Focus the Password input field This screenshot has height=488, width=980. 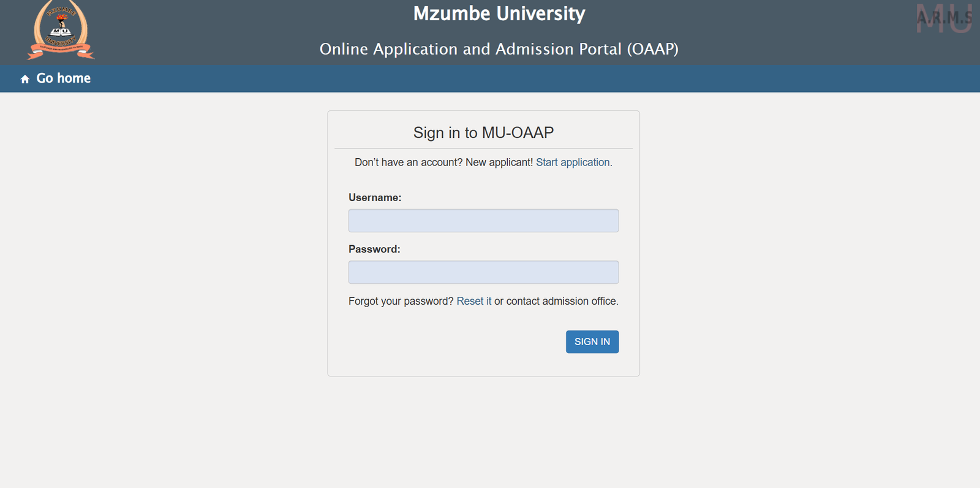pyautogui.click(x=483, y=272)
